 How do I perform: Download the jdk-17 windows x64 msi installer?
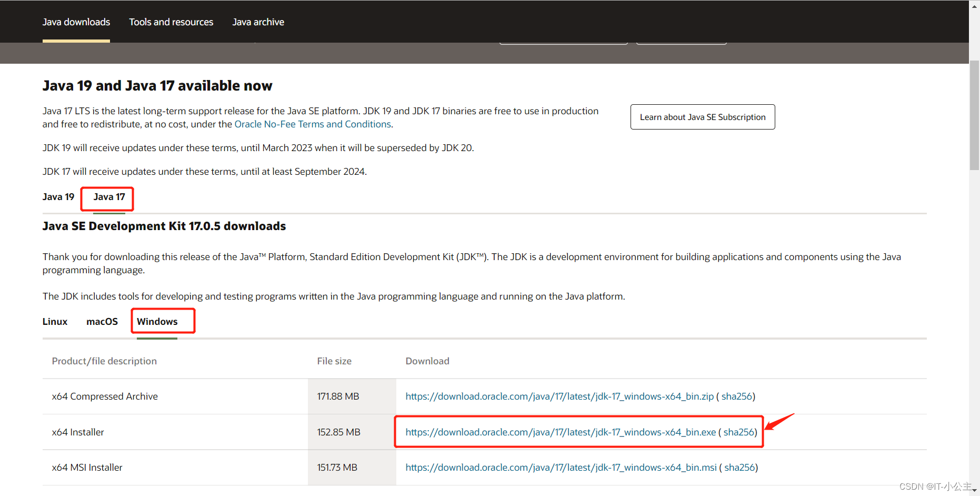click(x=561, y=468)
